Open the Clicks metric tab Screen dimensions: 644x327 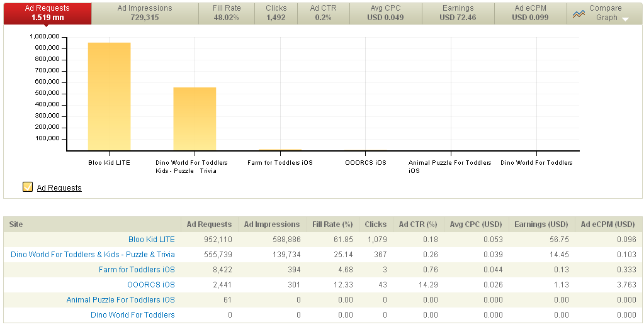276,13
